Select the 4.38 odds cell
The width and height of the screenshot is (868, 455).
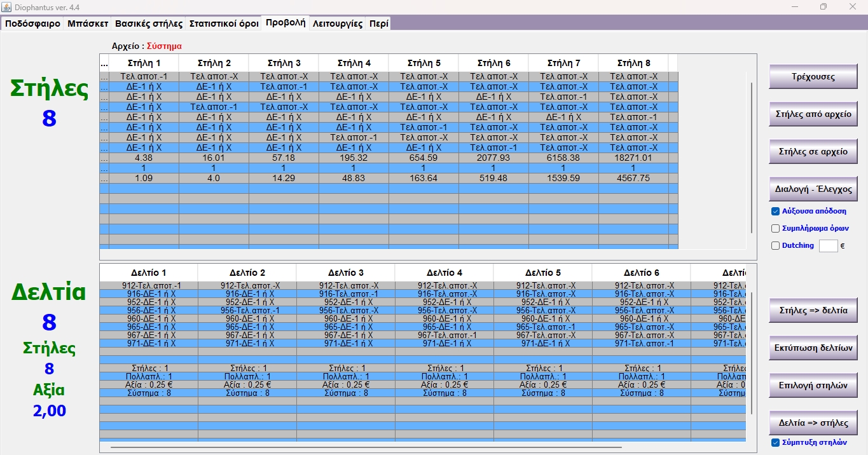[x=144, y=158]
